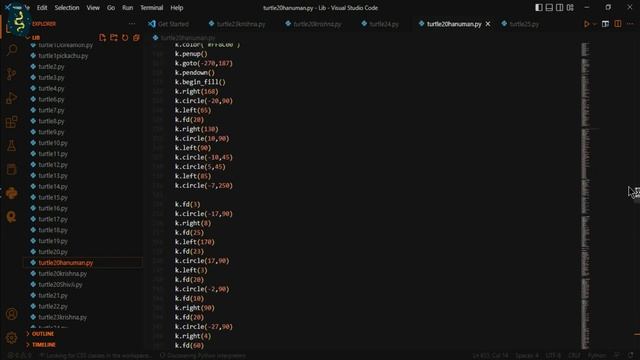Click the Spaces indentation setting in status bar
The width and height of the screenshot is (640, 360).
click(x=527, y=356)
